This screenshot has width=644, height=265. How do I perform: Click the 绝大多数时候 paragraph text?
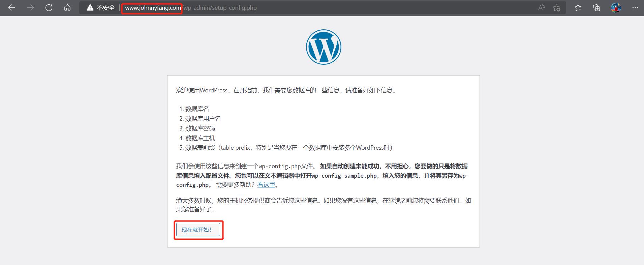pyautogui.click(x=324, y=205)
